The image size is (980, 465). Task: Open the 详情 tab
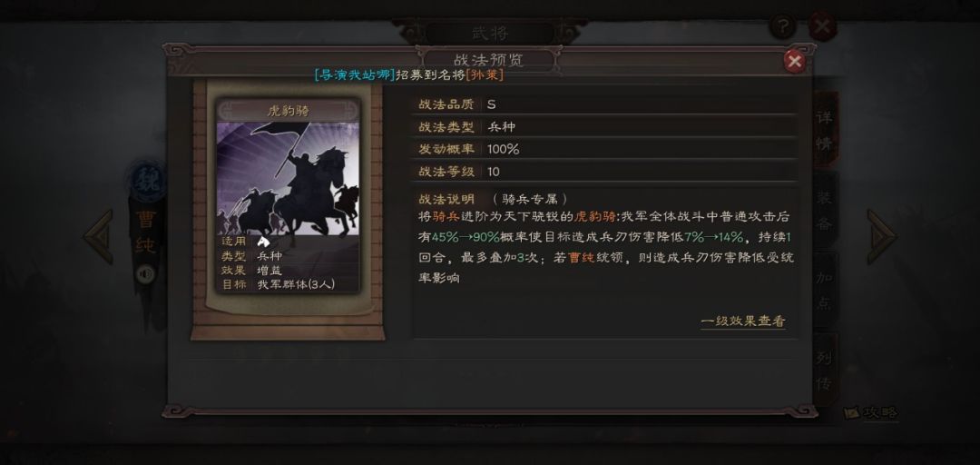[824, 130]
